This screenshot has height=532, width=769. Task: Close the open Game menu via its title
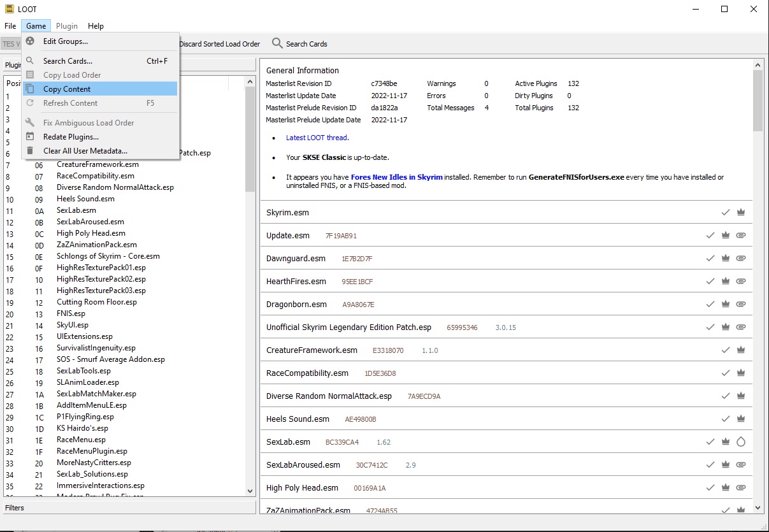(x=36, y=26)
